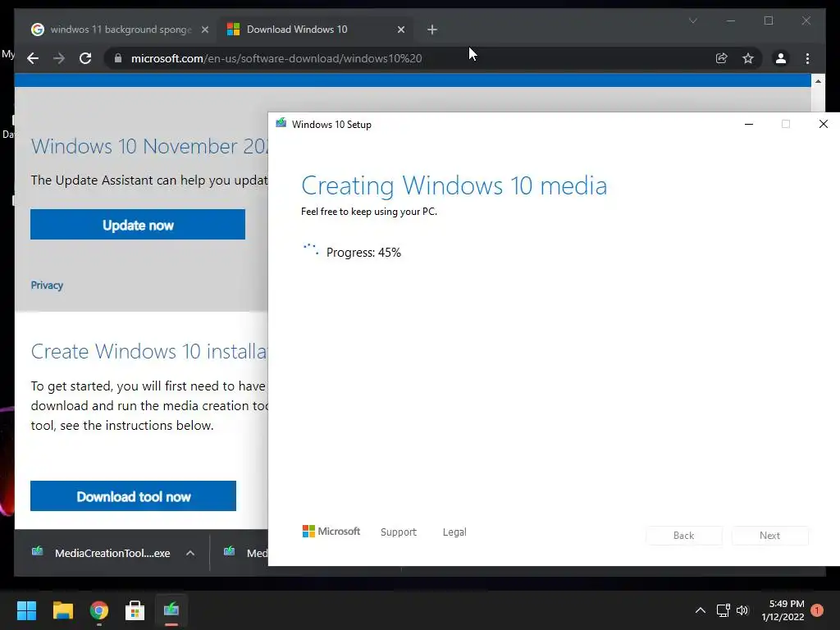Click the Update now button
The height and width of the screenshot is (630, 840).
click(x=138, y=225)
